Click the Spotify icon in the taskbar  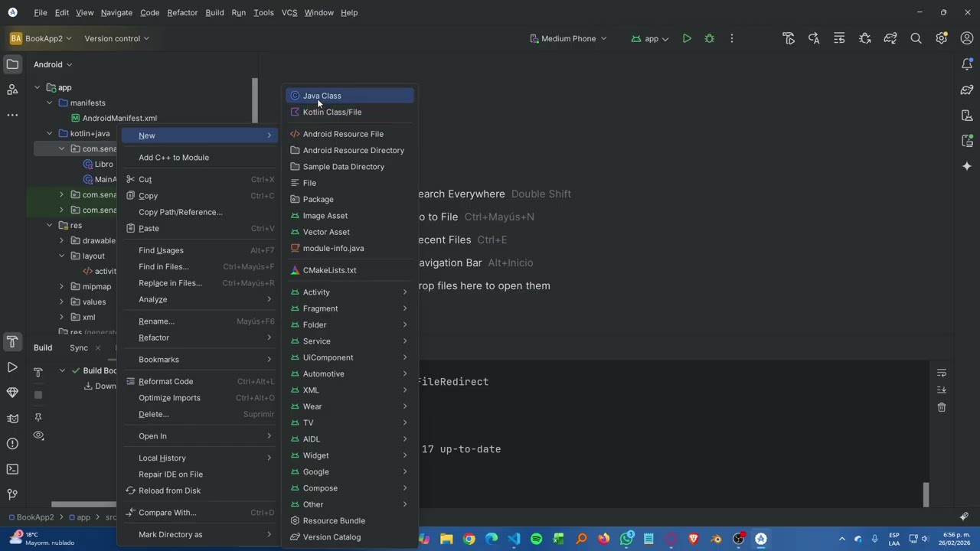536,539
